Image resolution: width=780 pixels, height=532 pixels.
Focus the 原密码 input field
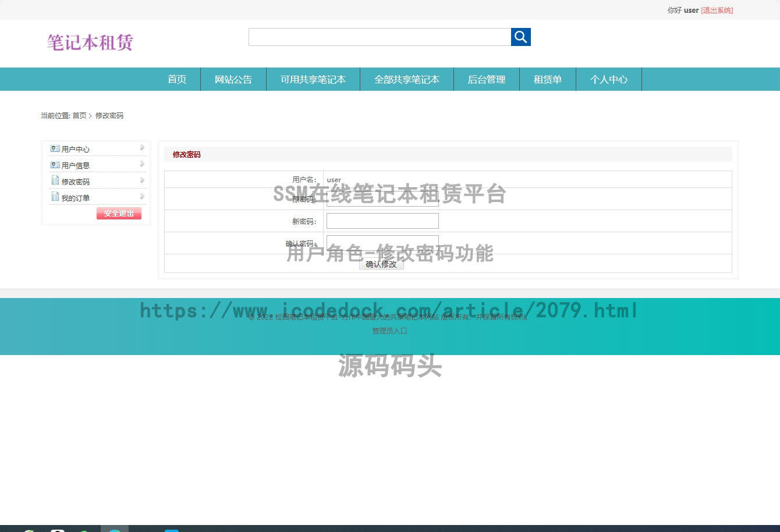382,199
